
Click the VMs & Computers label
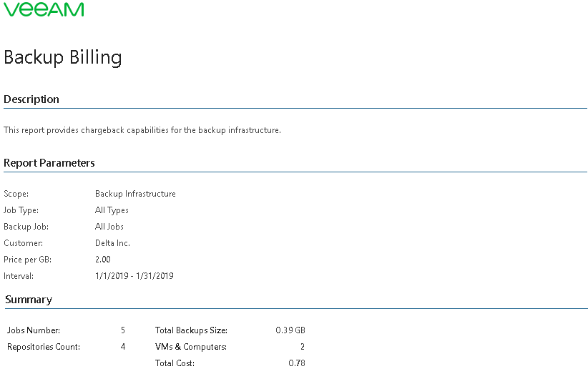point(191,347)
